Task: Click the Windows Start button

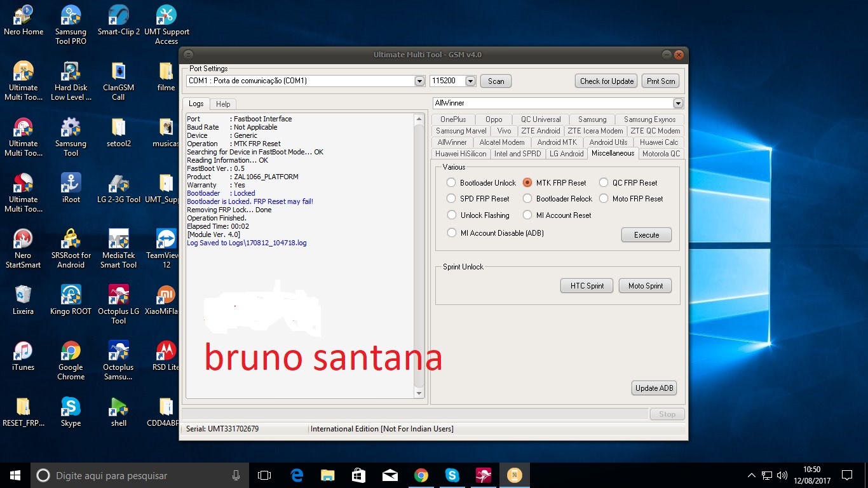Action: 15,475
